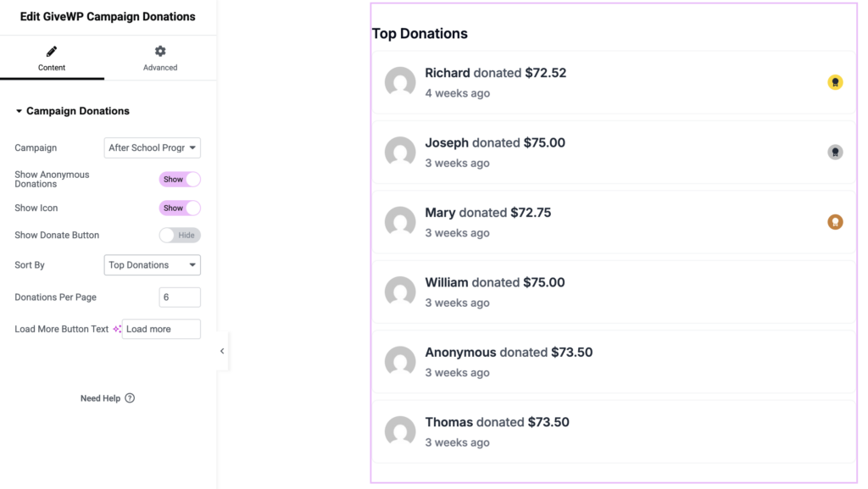868x489 pixels.
Task: Click the Load More Button Text field
Action: 161,329
